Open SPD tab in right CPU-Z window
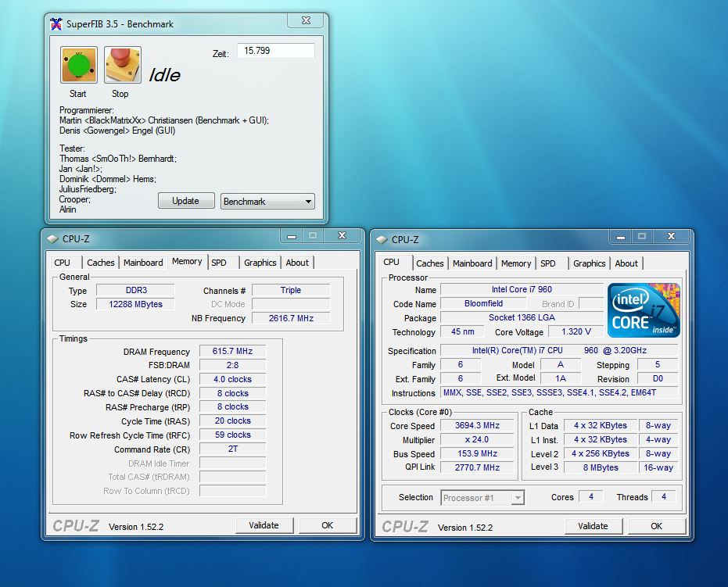The height and width of the screenshot is (587, 728). pos(548,263)
